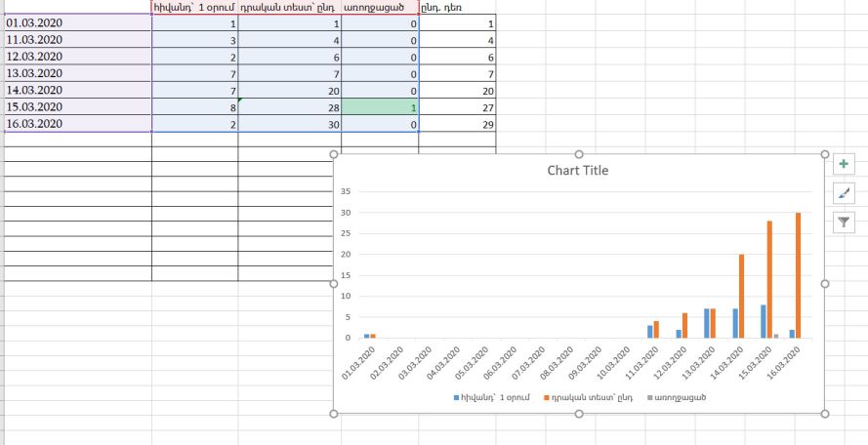
Task: Select the Chart Title text
Action: (x=577, y=171)
